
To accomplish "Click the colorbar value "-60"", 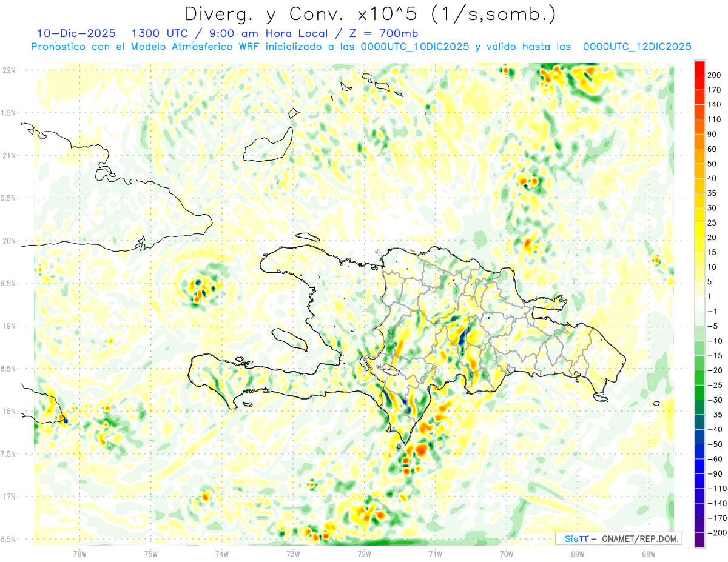I will tap(715, 459).
